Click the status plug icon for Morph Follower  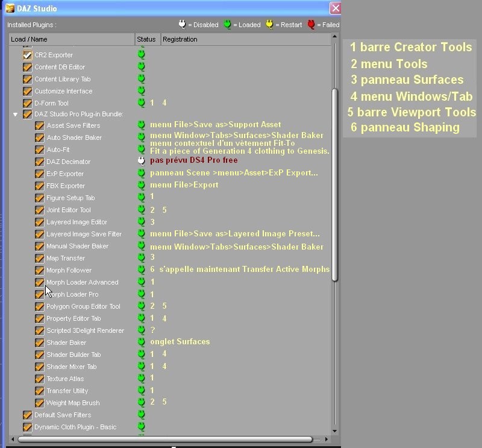coord(141,270)
